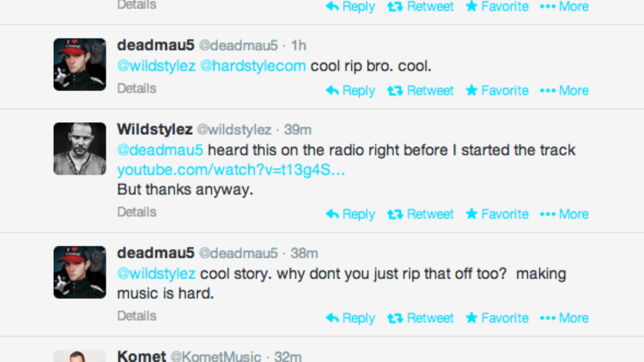Expand Details of the Wildstylez tweet
The height and width of the screenshot is (362, 644).
tap(137, 212)
